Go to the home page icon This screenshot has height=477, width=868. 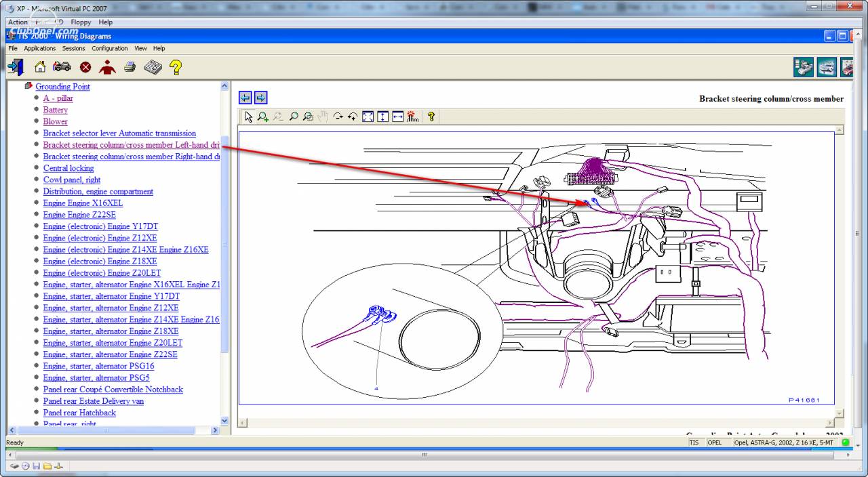tap(40, 67)
